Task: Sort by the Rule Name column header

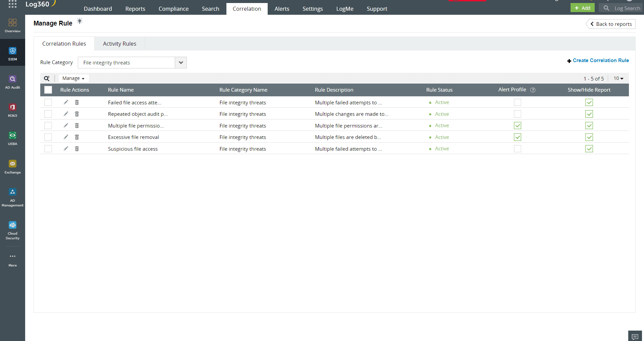Action: pyautogui.click(x=121, y=90)
